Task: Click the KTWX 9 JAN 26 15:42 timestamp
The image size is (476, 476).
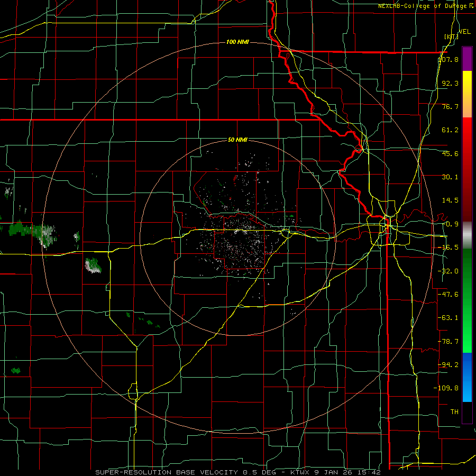Action: [335, 472]
